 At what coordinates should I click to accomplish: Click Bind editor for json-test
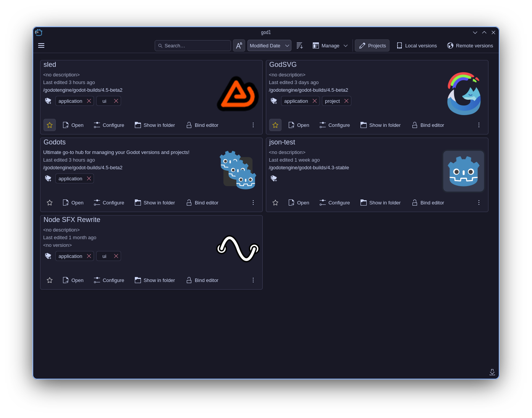pos(428,203)
